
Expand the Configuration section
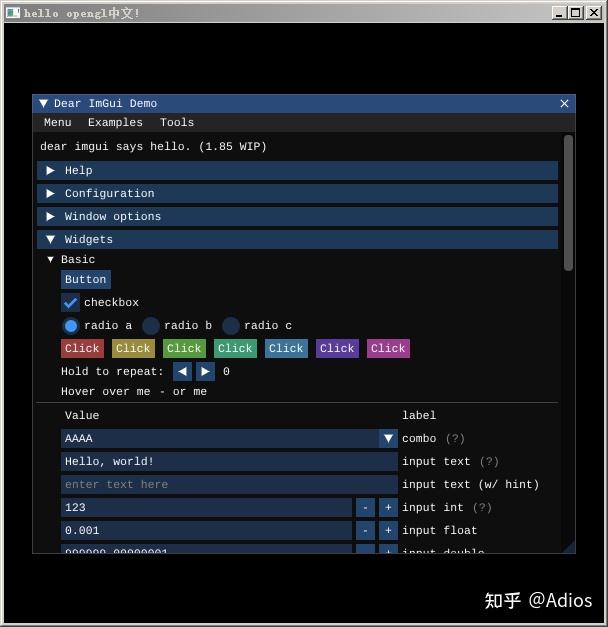point(297,194)
